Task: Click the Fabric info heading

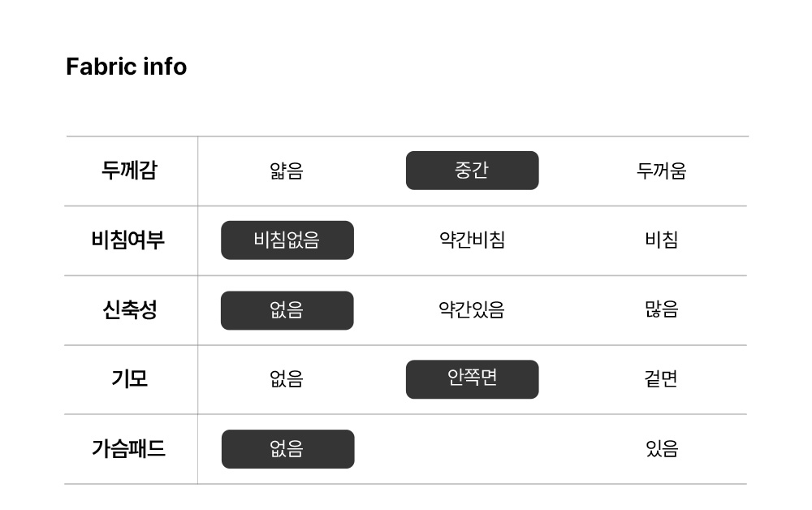Action: tap(126, 67)
